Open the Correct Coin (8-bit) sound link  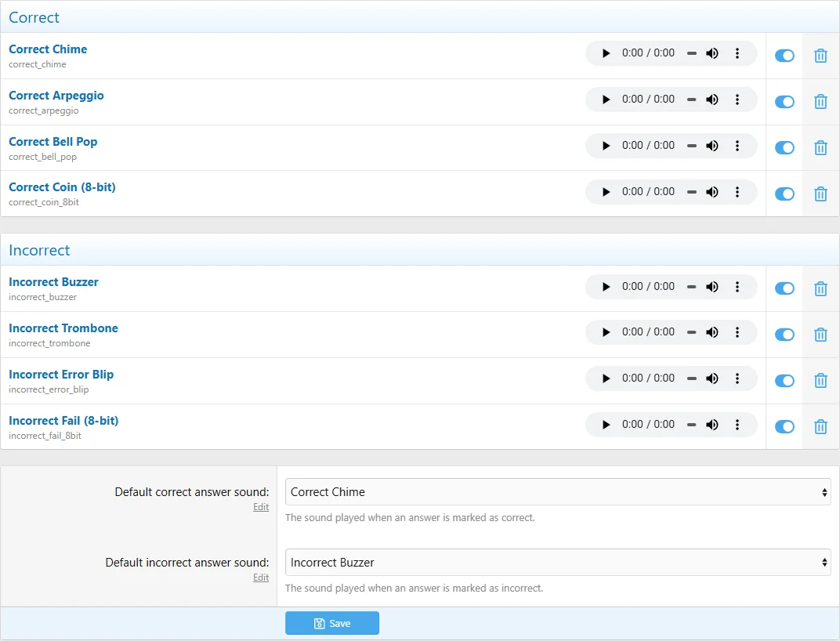pyautogui.click(x=62, y=187)
